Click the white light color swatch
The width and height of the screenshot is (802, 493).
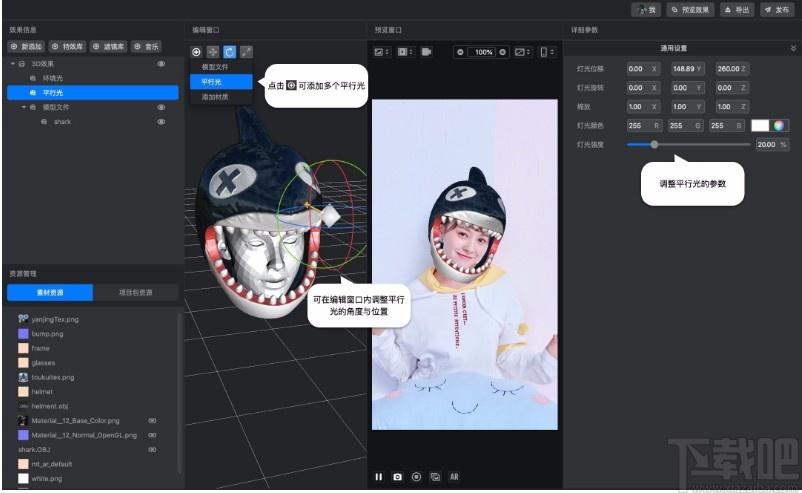pyautogui.click(x=760, y=125)
